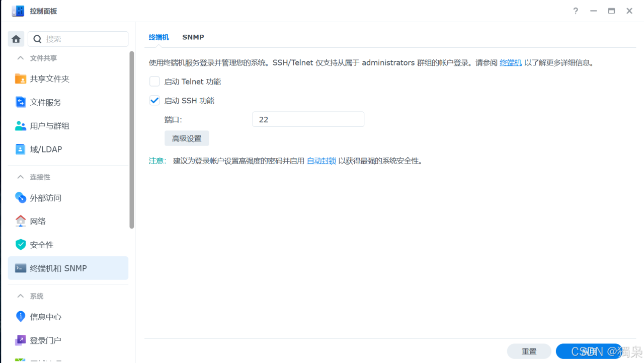Enable the Telnet 功能 checkbox
Screen dimensions: 644x363
pos(154,81)
